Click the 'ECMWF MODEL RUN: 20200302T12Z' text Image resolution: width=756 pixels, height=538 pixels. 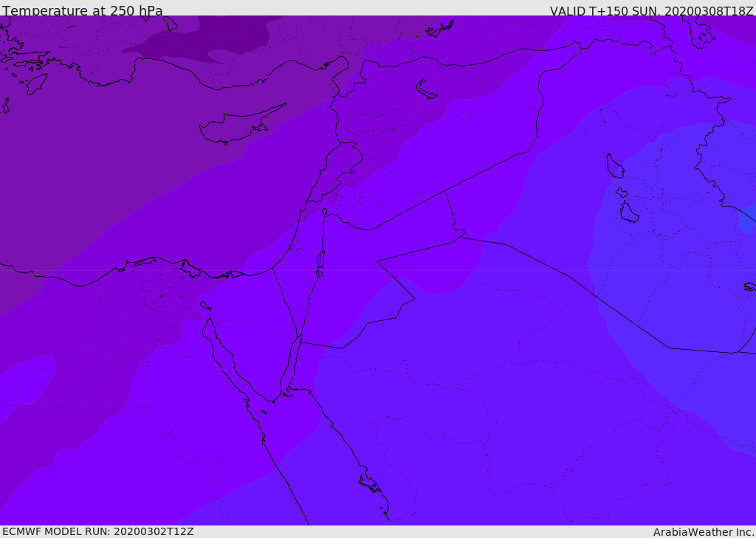(98, 531)
